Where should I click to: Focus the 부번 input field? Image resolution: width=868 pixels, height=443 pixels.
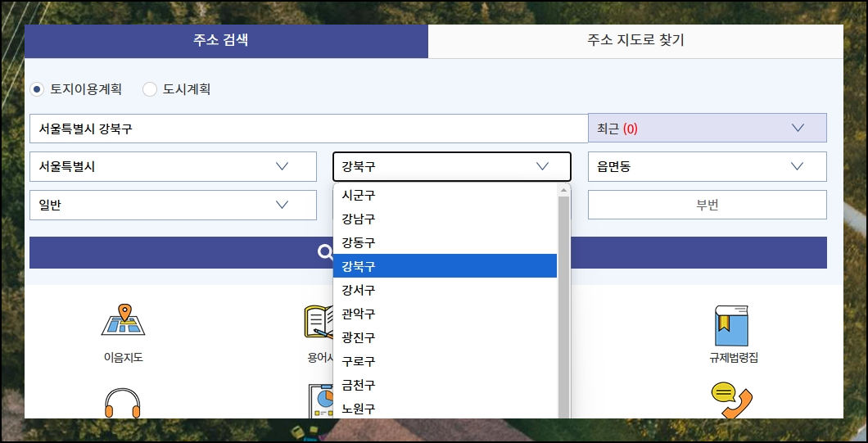707,205
